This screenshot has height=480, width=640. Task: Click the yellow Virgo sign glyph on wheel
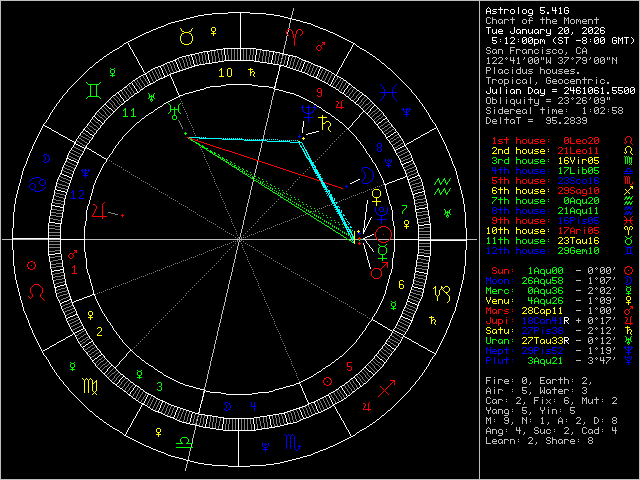coord(90,386)
